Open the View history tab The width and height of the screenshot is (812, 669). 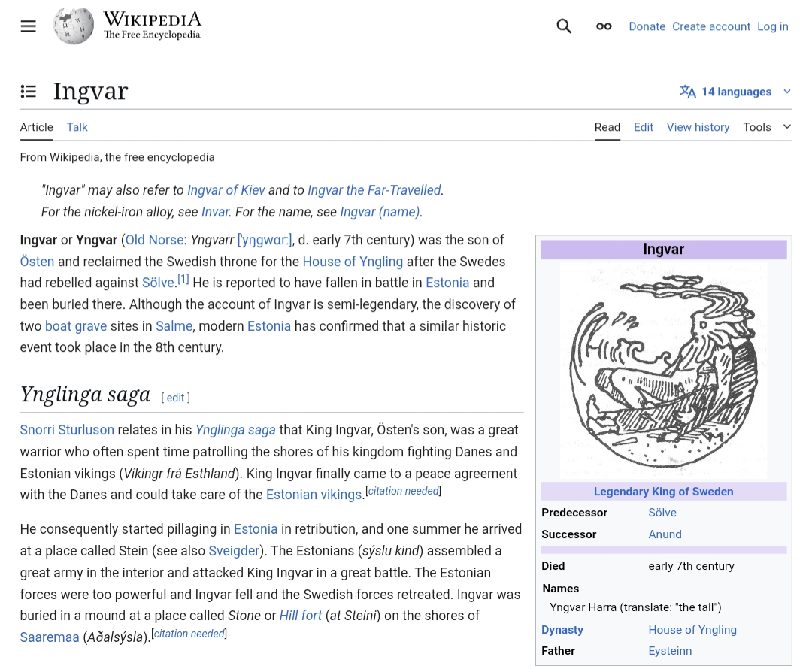698,127
